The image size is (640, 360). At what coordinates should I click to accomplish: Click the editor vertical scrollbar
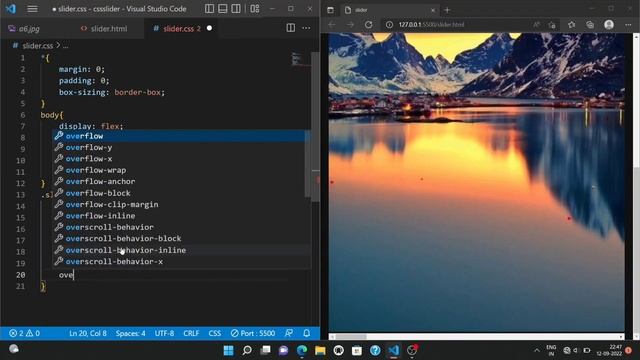click(315, 127)
